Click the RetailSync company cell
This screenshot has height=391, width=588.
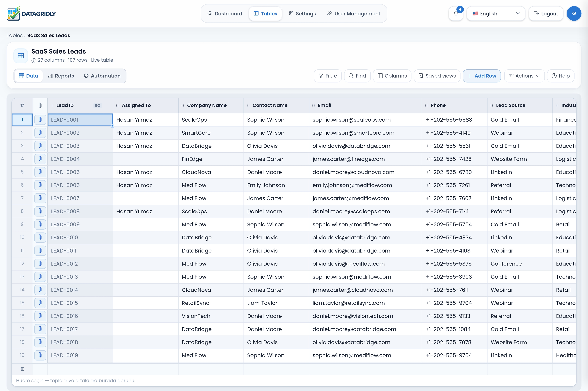(x=211, y=303)
